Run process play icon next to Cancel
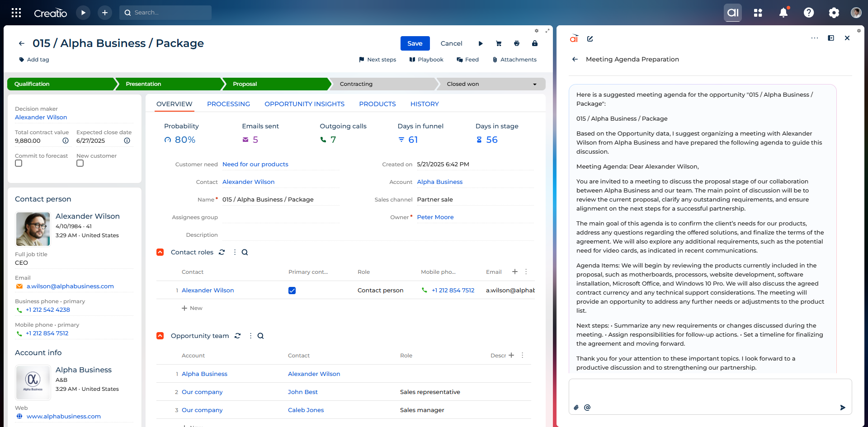The image size is (868, 427). [x=481, y=43]
